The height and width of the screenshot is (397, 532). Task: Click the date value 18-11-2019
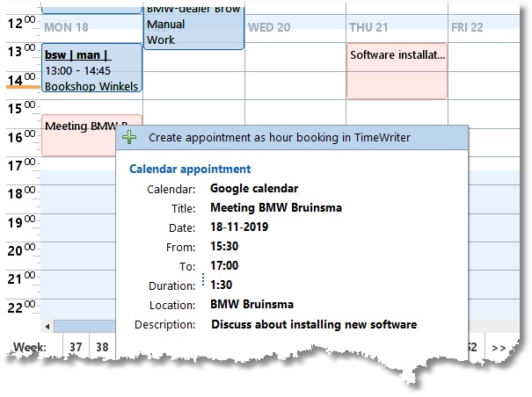239,227
